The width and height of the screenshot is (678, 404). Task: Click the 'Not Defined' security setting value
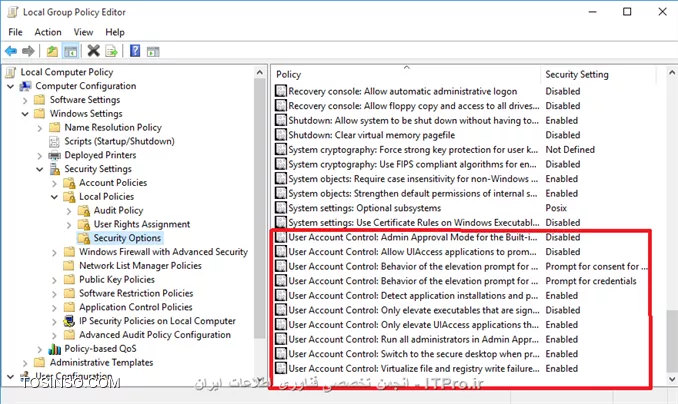point(570,150)
